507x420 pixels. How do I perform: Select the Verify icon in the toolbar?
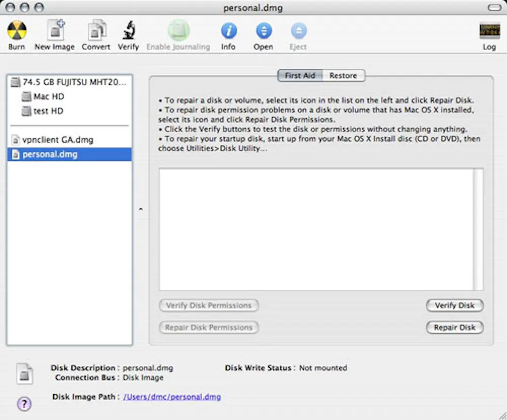(x=128, y=31)
